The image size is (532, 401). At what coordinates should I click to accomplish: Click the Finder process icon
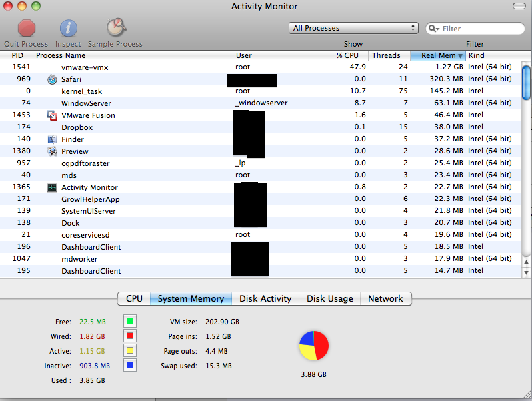pyautogui.click(x=52, y=139)
